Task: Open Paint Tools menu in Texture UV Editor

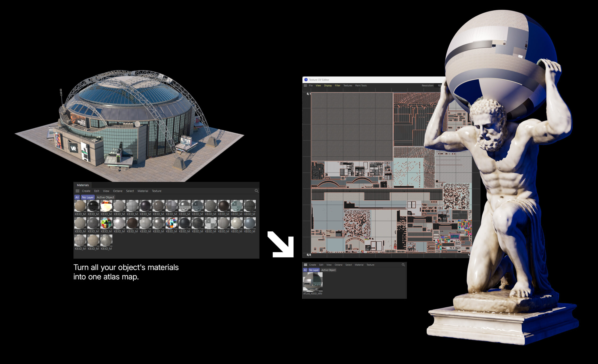Action: click(x=361, y=85)
